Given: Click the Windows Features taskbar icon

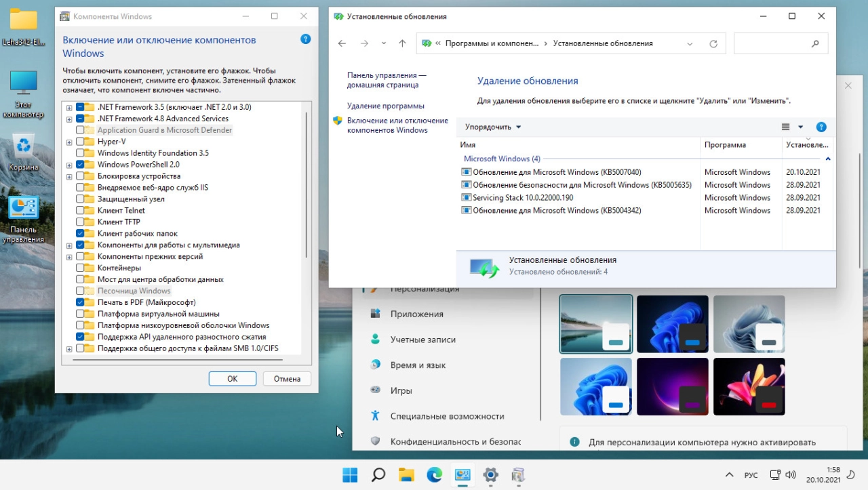Looking at the screenshot, I should point(519,475).
